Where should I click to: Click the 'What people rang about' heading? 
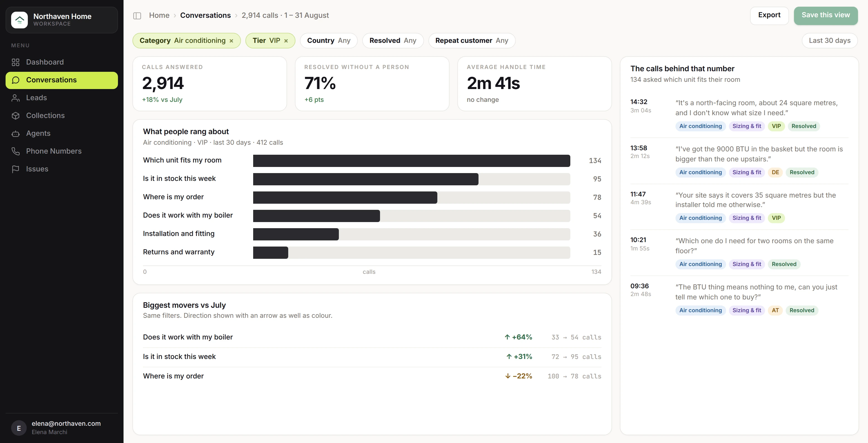click(186, 132)
